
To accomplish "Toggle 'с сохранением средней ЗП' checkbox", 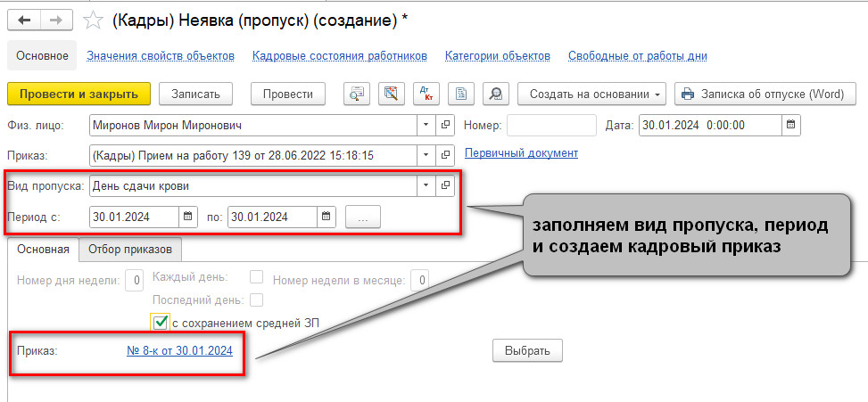I will pos(161,322).
